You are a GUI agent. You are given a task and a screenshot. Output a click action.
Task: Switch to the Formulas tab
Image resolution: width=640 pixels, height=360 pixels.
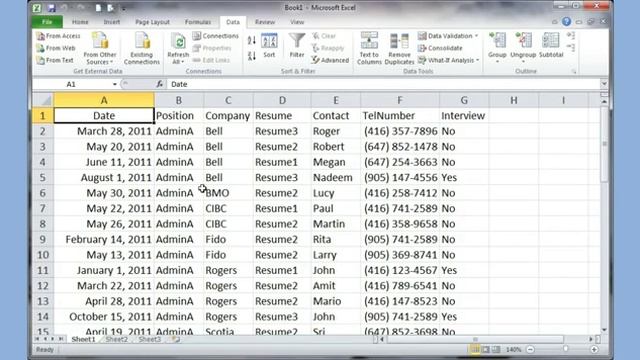pos(198,22)
